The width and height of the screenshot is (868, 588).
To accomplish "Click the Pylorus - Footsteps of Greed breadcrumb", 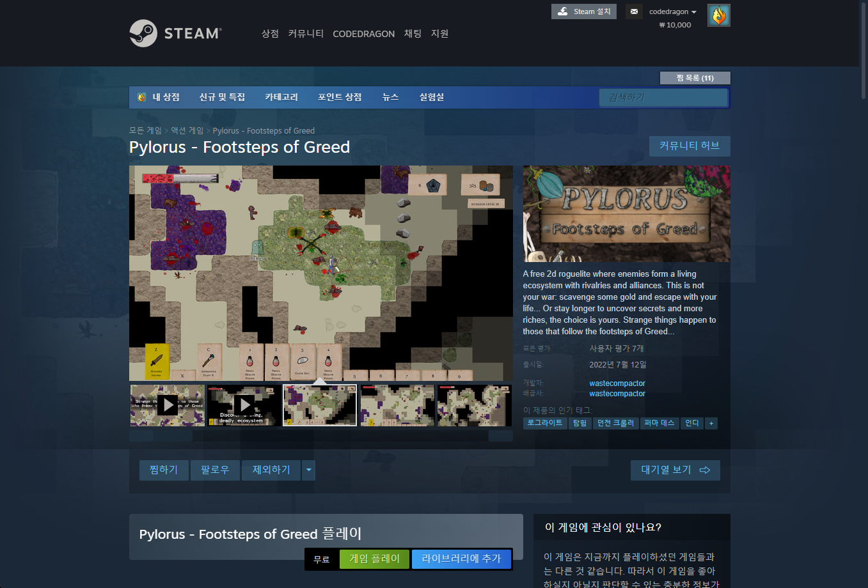I will (264, 130).
